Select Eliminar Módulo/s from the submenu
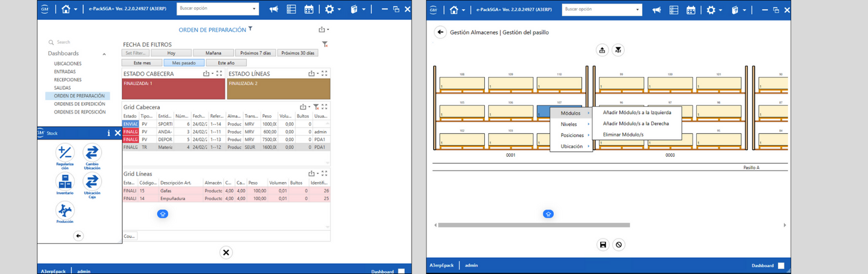 [x=623, y=135]
